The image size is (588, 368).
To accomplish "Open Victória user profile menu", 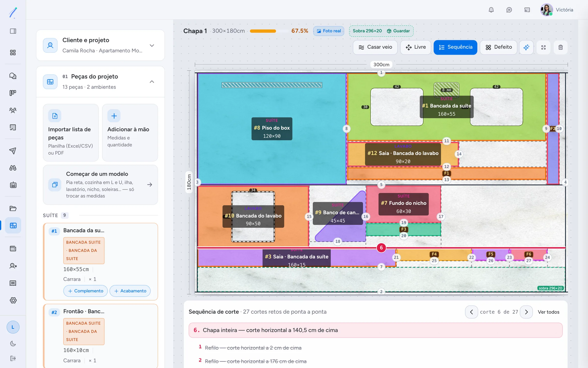I will click(557, 10).
